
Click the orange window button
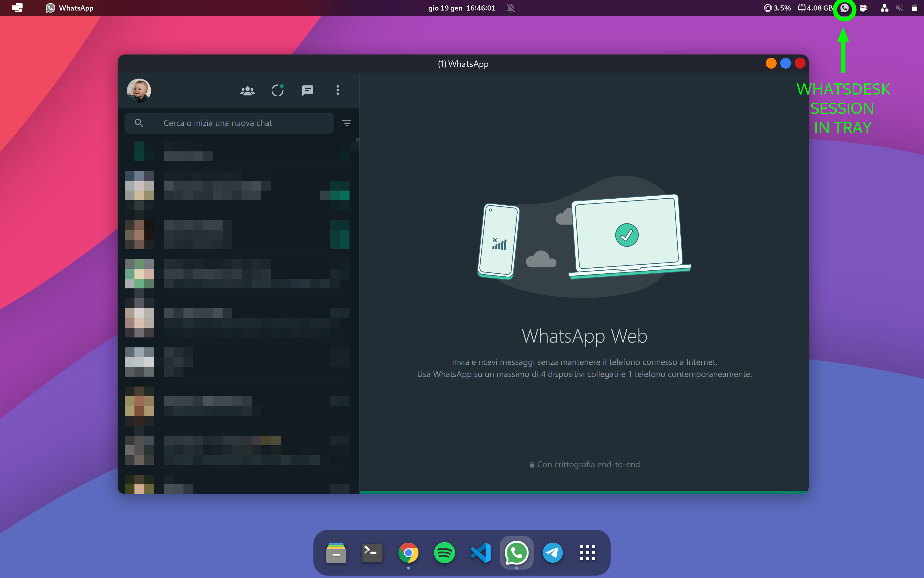tap(771, 64)
